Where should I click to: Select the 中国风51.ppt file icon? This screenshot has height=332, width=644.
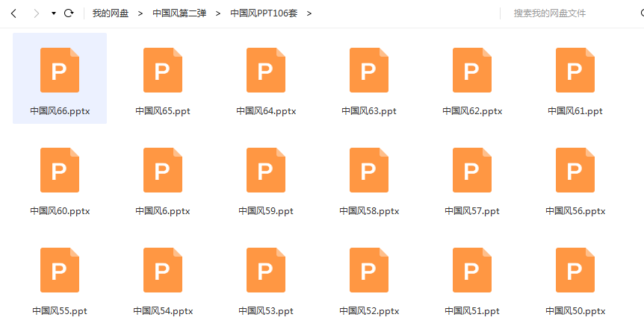(x=472, y=270)
